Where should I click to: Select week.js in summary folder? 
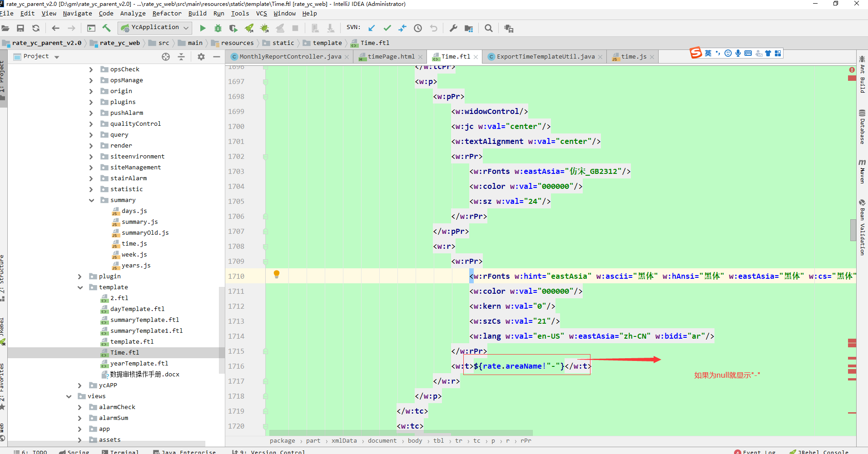[x=134, y=255]
